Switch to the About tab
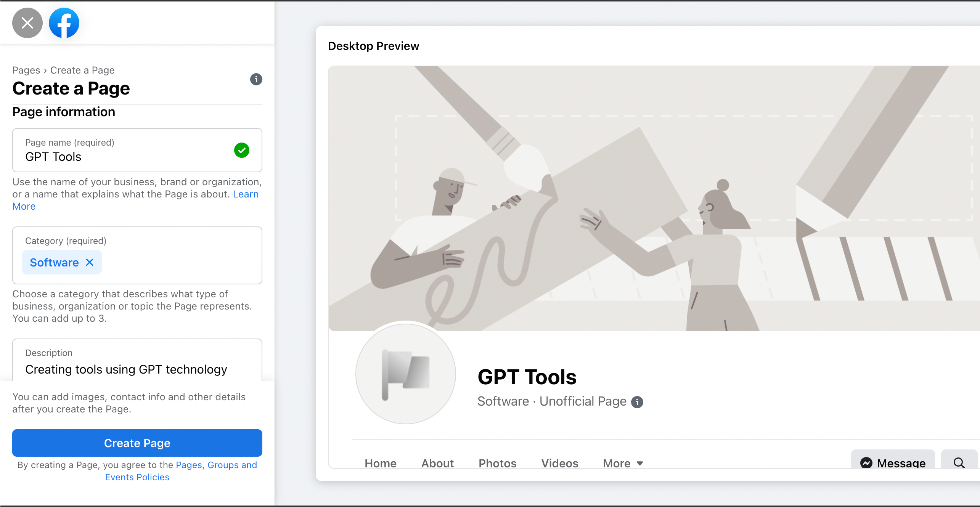The width and height of the screenshot is (980, 507). pyautogui.click(x=437, y=463)
